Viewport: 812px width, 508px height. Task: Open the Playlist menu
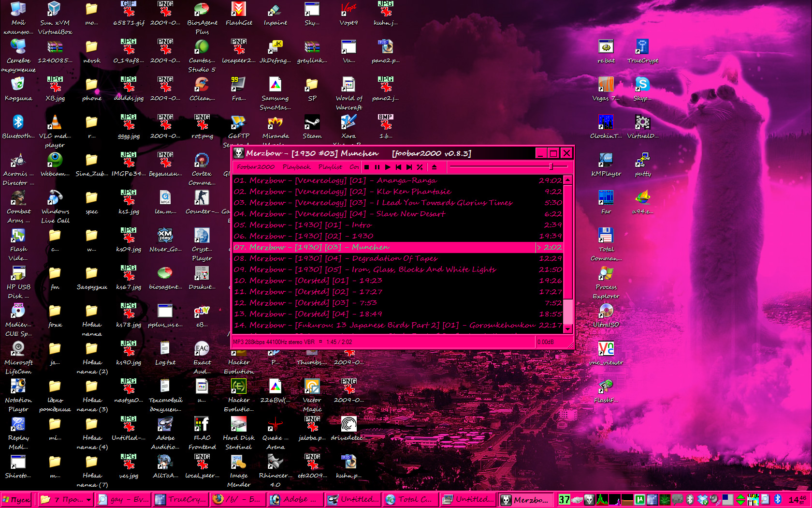[x=330, y=167]
